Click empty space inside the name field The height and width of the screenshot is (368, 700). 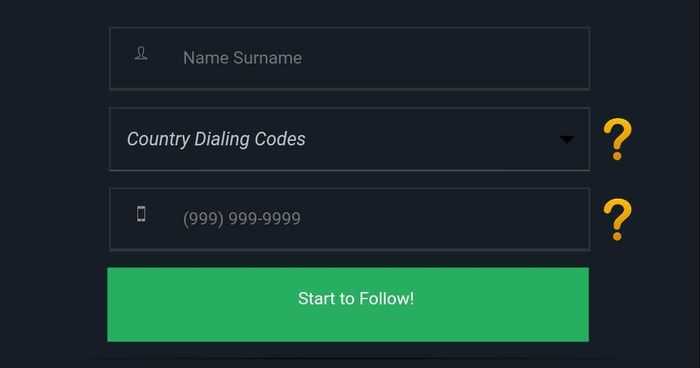(x=446, y=59)
